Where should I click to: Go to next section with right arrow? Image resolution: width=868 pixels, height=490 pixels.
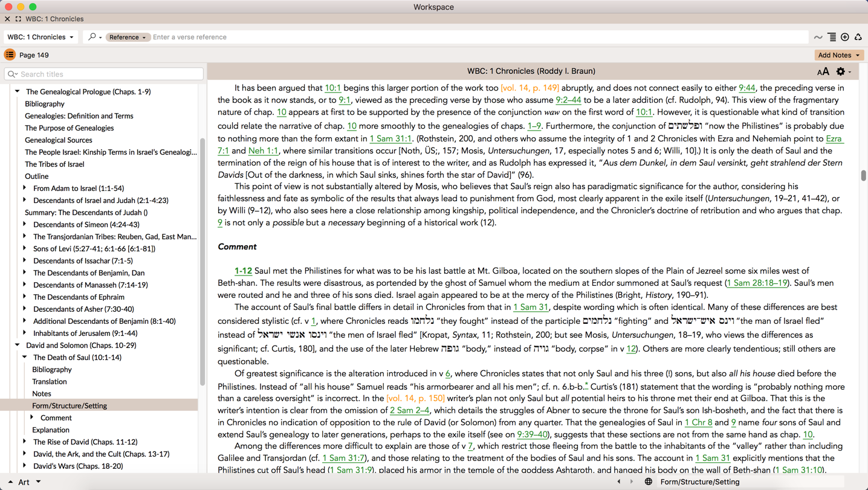point(632,482)
